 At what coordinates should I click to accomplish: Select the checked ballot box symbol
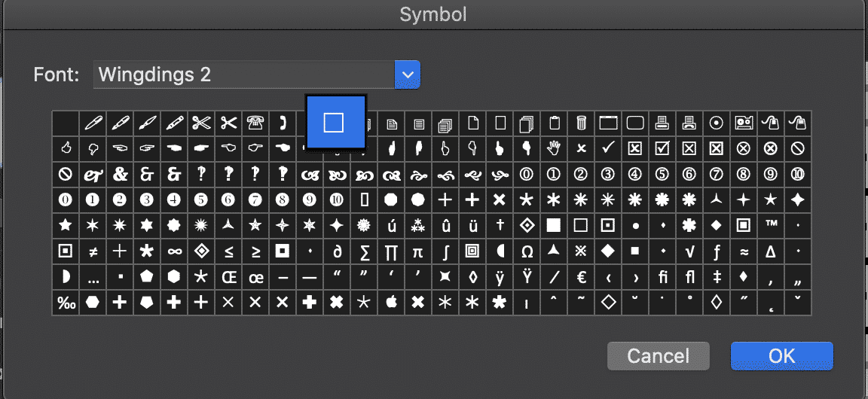[662, 148]
